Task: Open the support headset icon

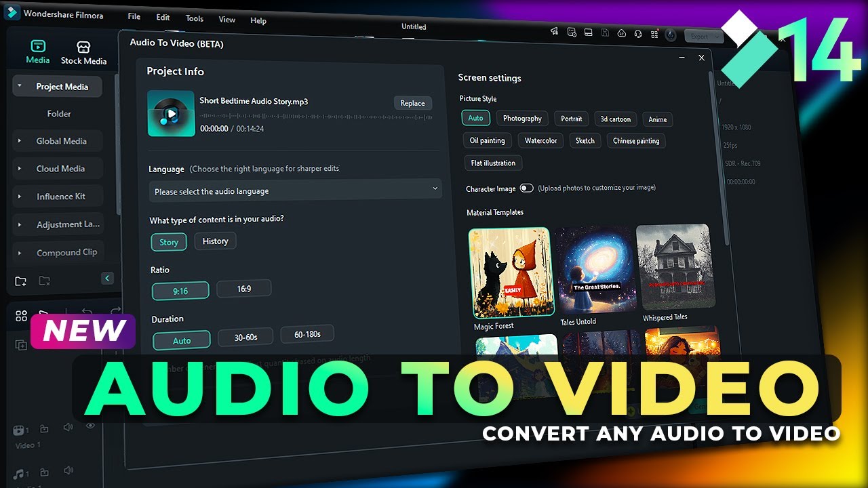Action: coord(638,34)
